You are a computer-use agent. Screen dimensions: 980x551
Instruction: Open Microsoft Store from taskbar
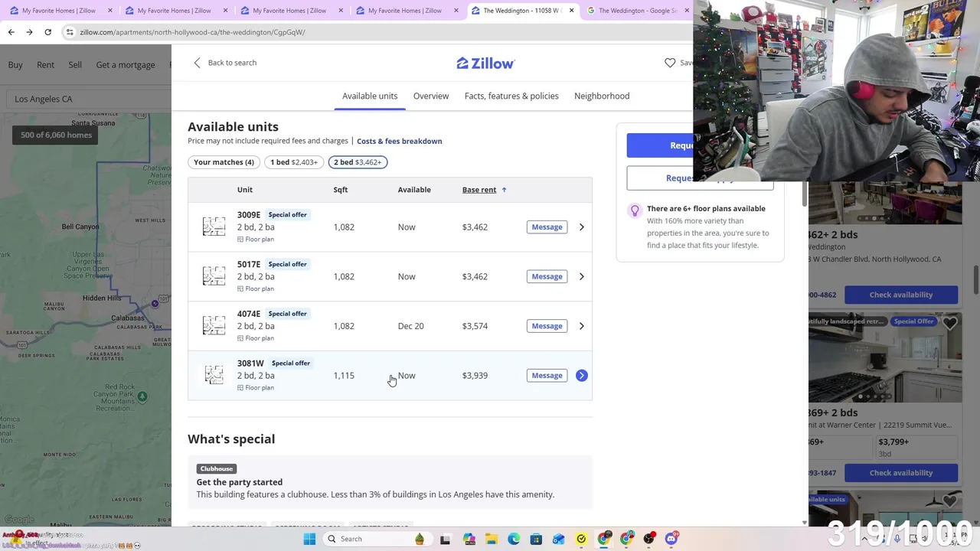pos(536,539)
